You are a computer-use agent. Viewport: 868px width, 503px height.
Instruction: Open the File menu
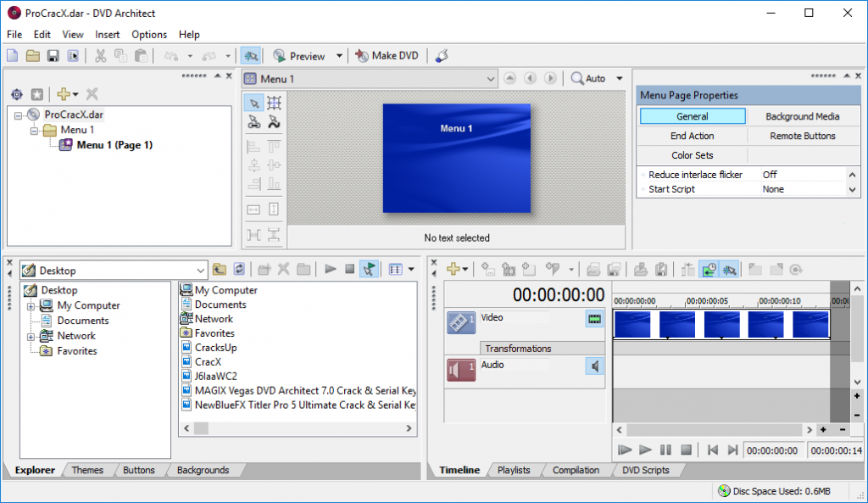14,34
